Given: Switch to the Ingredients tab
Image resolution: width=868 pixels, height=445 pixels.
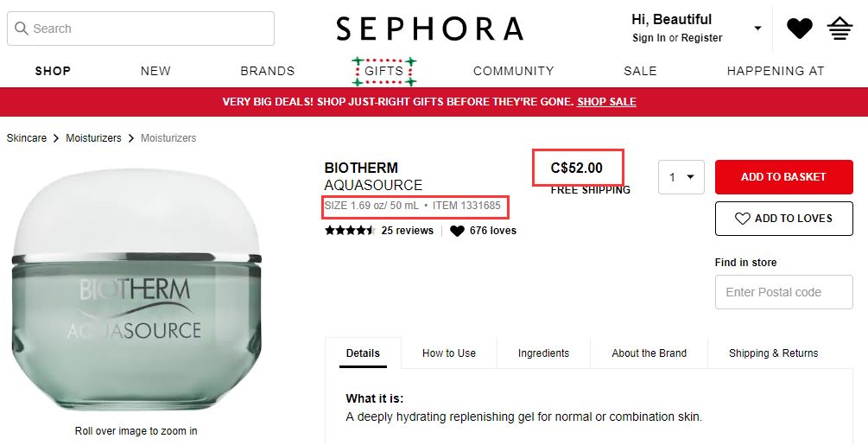Looking at the screenshot, I should [543, 353].
